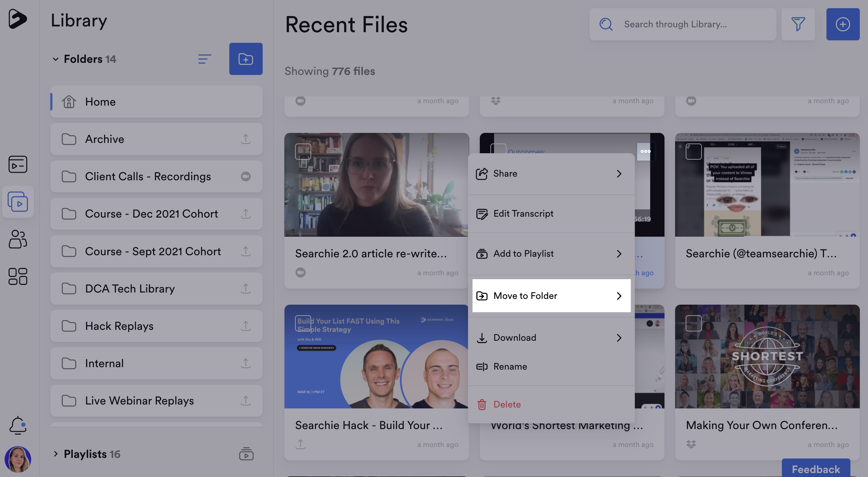Choose Edit Transcript from the context menu

coord(551,213)
